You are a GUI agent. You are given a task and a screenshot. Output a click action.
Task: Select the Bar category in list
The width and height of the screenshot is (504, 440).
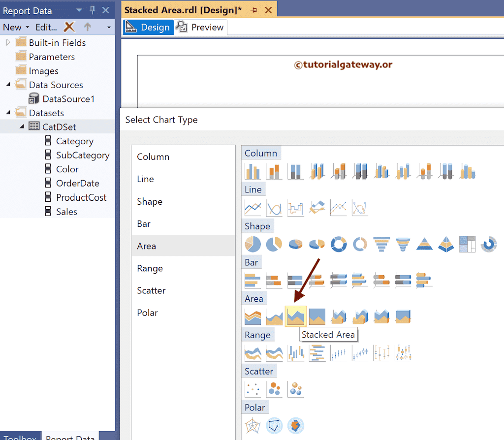[x=183, y=224]
